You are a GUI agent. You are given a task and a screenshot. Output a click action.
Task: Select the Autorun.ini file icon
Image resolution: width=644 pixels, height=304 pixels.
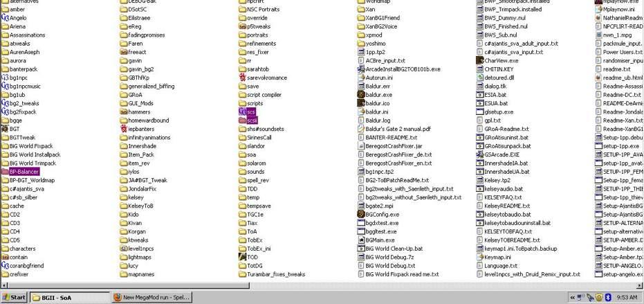[x=361, y=78]
